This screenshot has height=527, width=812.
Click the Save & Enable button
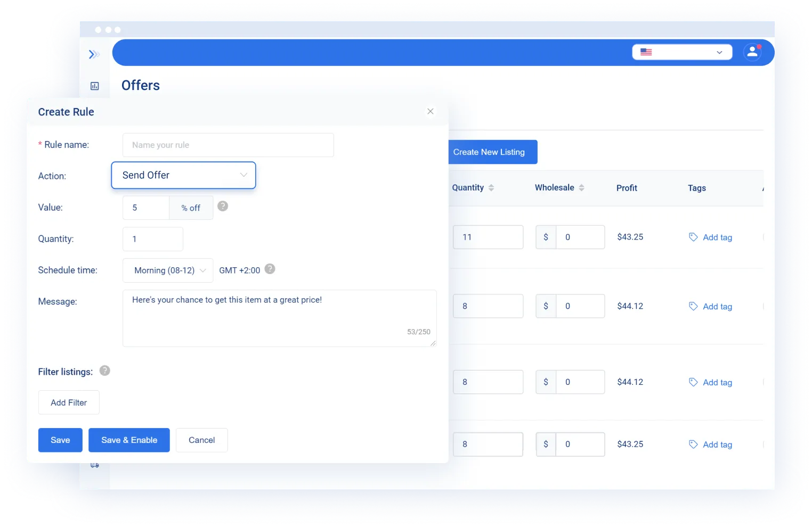pos(129,440)
